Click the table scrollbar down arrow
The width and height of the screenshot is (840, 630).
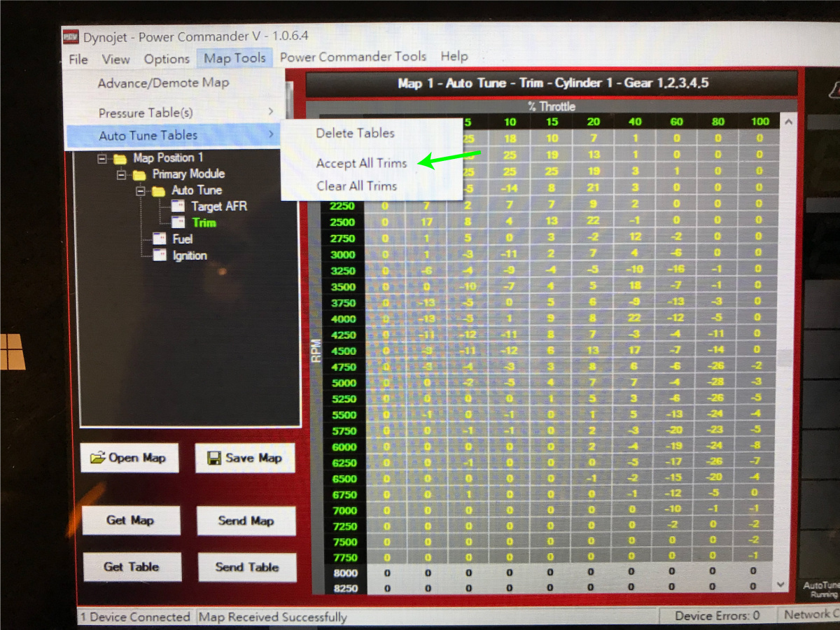782,584
